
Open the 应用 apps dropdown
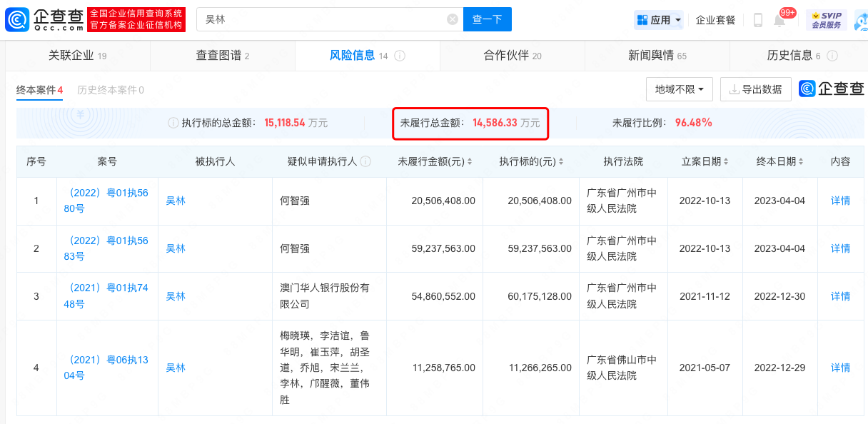point(659,20)
